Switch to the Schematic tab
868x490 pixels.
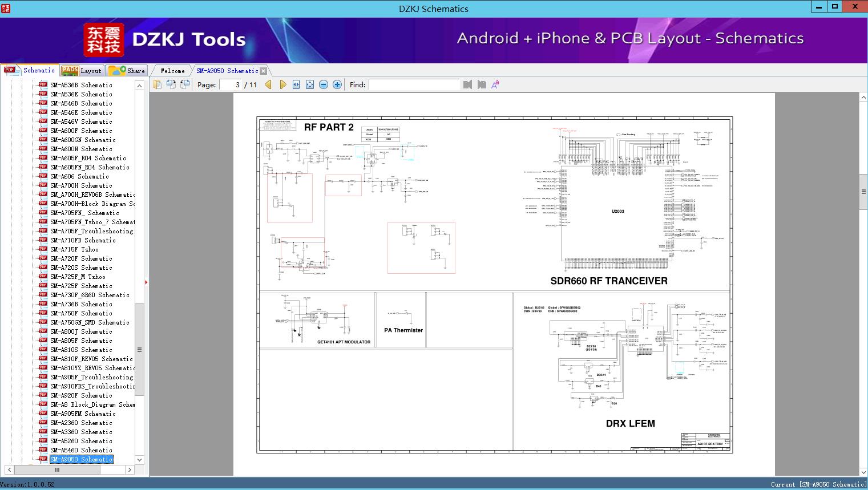point(30,70)
